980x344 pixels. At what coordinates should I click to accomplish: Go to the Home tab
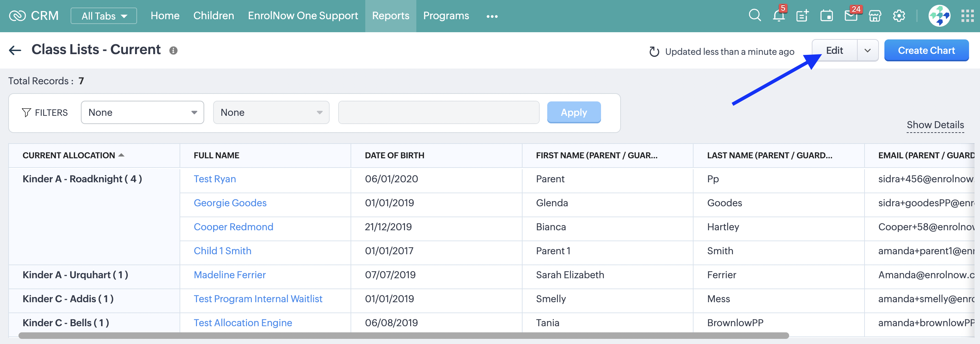(165, 16)
